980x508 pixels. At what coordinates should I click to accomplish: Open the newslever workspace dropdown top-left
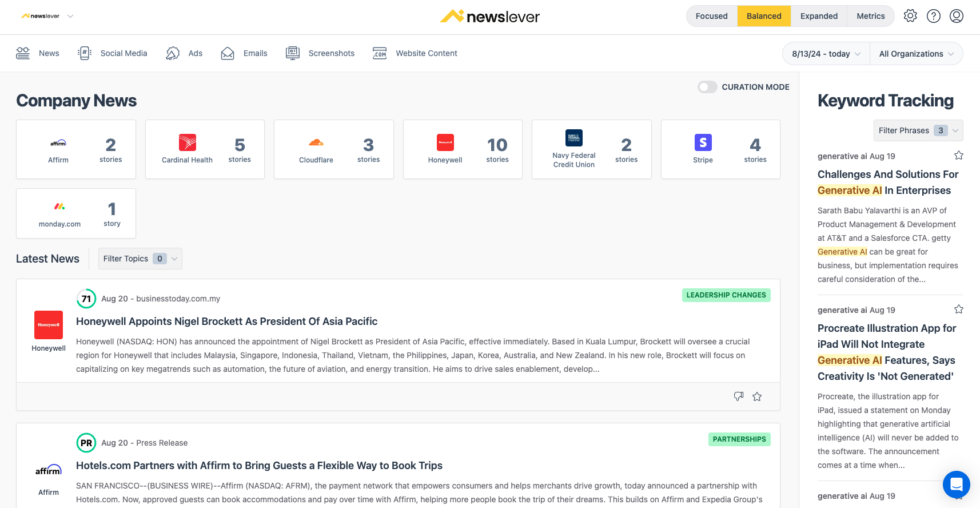coord(47,16)
